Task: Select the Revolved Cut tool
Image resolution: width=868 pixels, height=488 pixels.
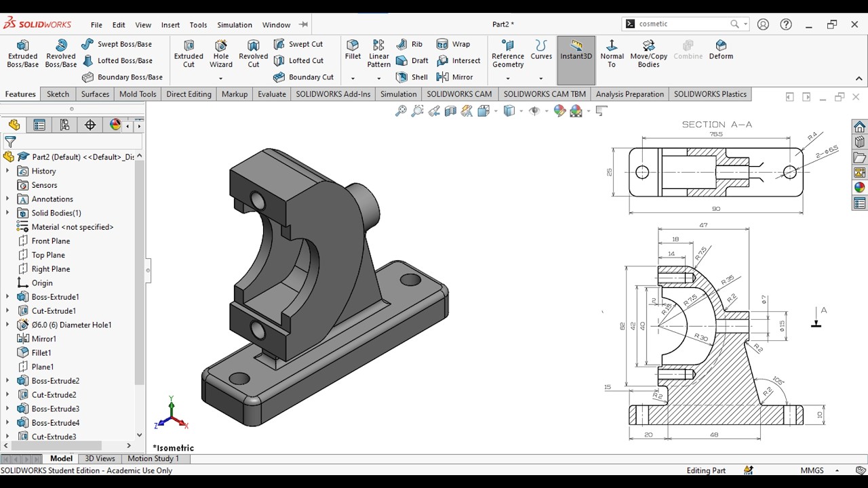Action: (253, 53)
